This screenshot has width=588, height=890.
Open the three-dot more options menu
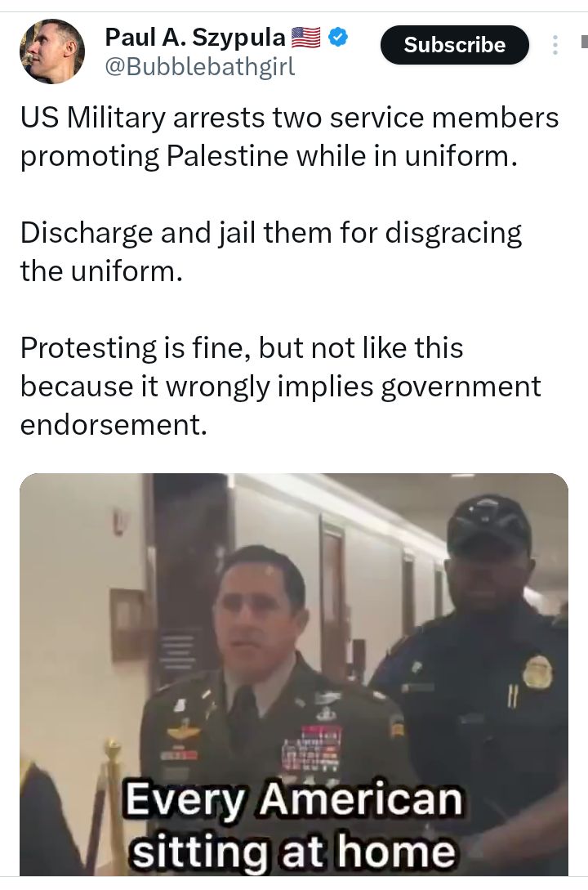click(555, 45)
